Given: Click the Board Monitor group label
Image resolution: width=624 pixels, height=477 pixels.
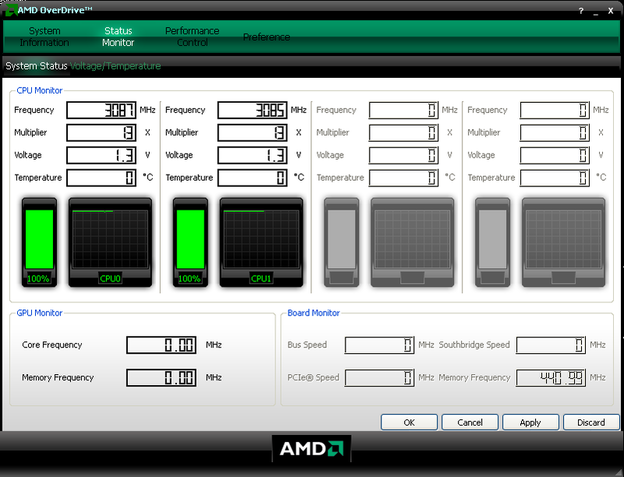Looking at the screenshot, I should (x=314, y=313).
